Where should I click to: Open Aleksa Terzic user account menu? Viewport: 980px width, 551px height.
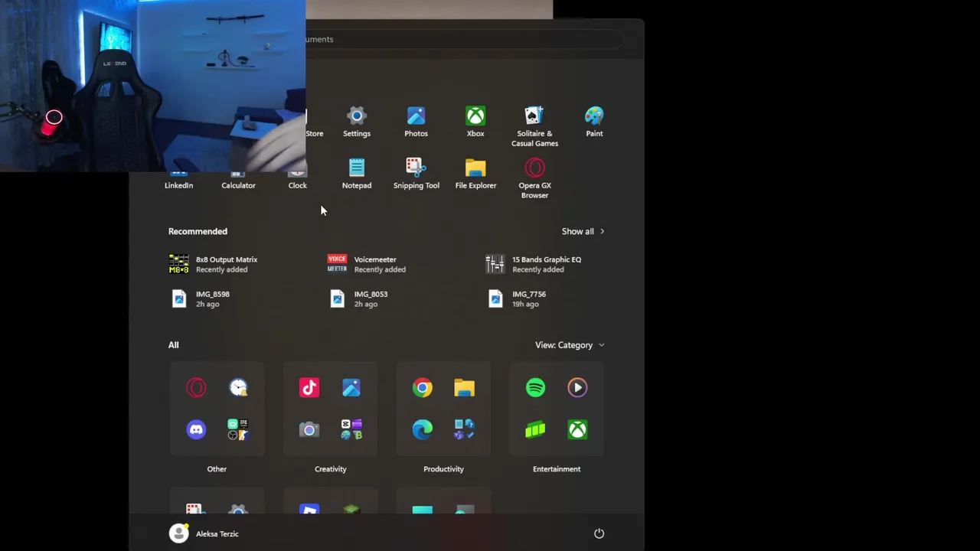coord(204,533)
